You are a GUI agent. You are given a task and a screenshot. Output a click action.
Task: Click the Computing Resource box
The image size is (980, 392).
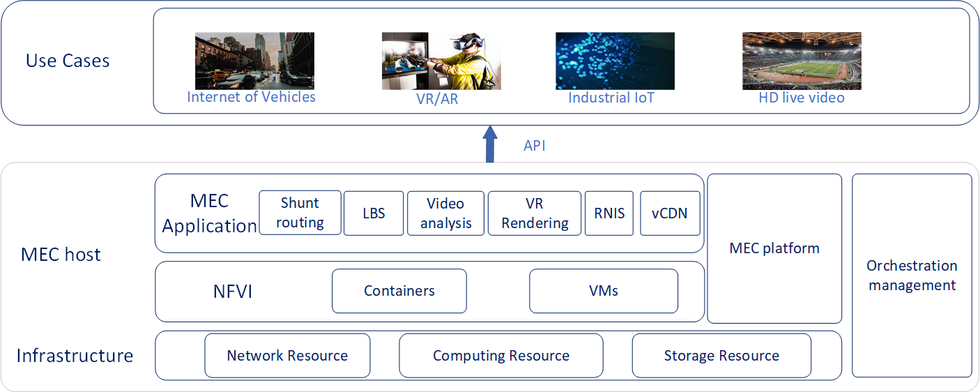(x=500, y=356)
